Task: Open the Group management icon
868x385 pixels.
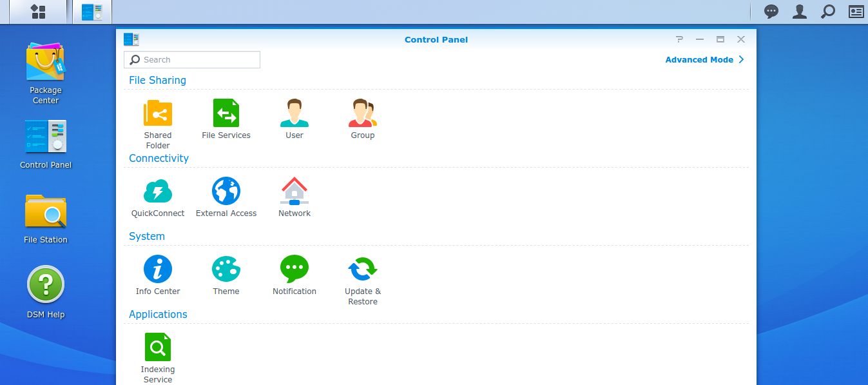Action: tap(363, 114)
